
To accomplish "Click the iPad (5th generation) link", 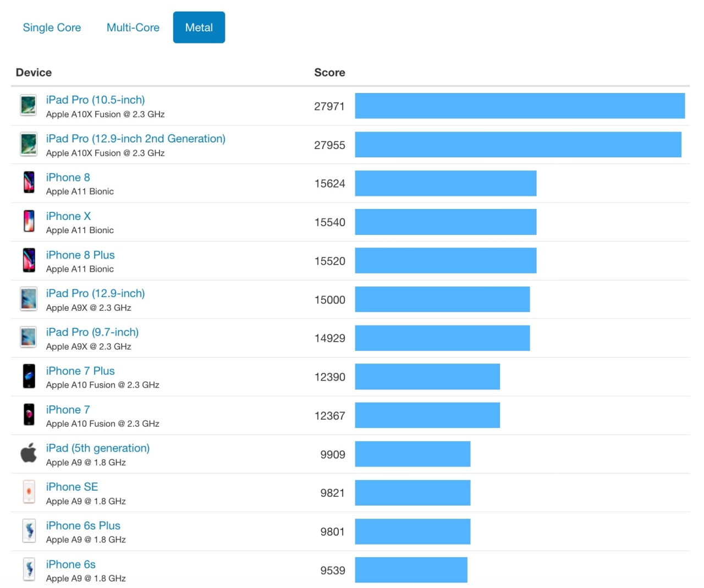I will click(97, 448).
